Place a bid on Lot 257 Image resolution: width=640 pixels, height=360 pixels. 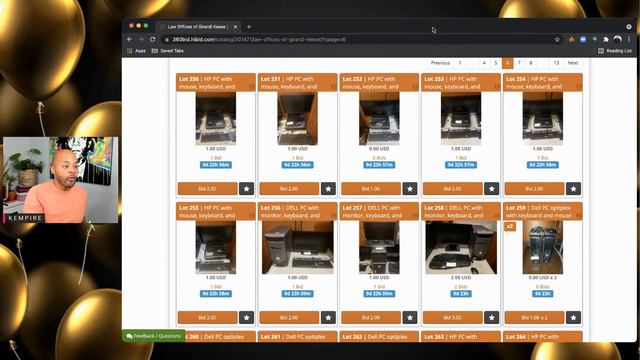pos(371,318)
